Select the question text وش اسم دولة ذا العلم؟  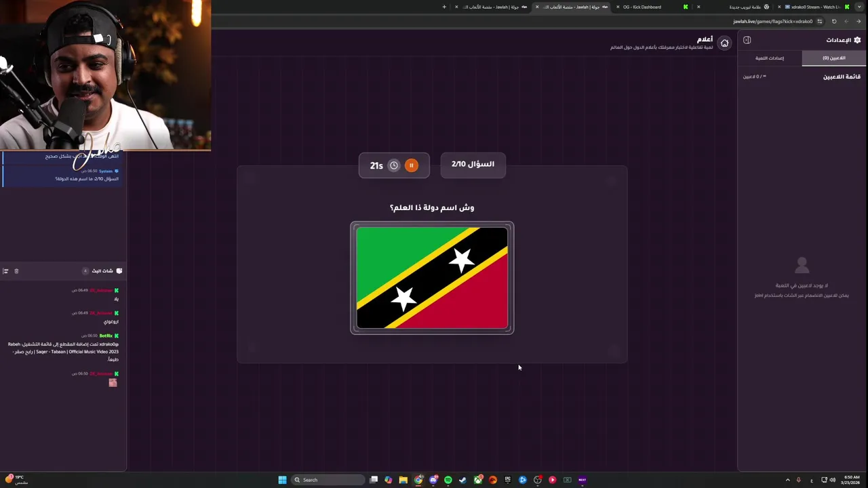(432, 207)
